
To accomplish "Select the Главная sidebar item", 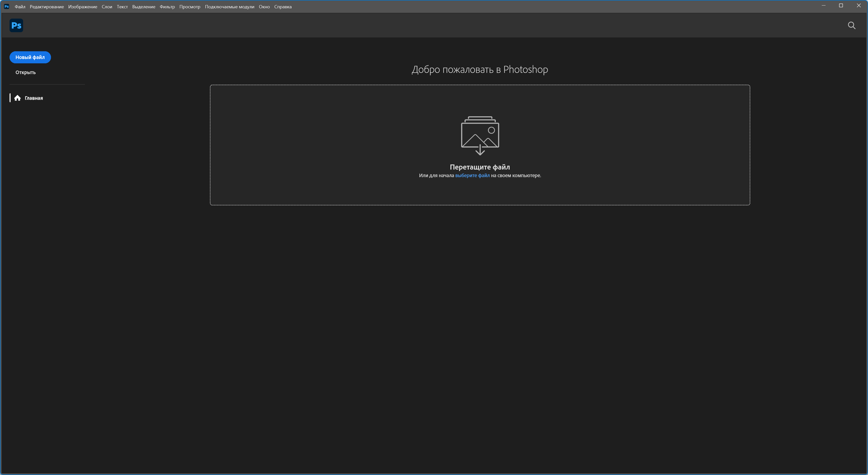I will [34, 98].
